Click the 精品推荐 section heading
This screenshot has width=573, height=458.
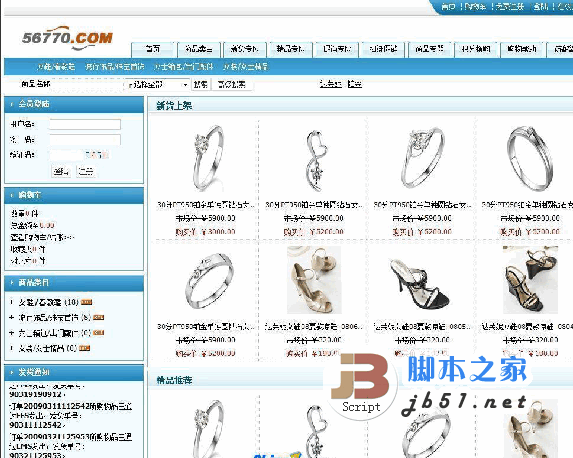(x=174, y=380)
